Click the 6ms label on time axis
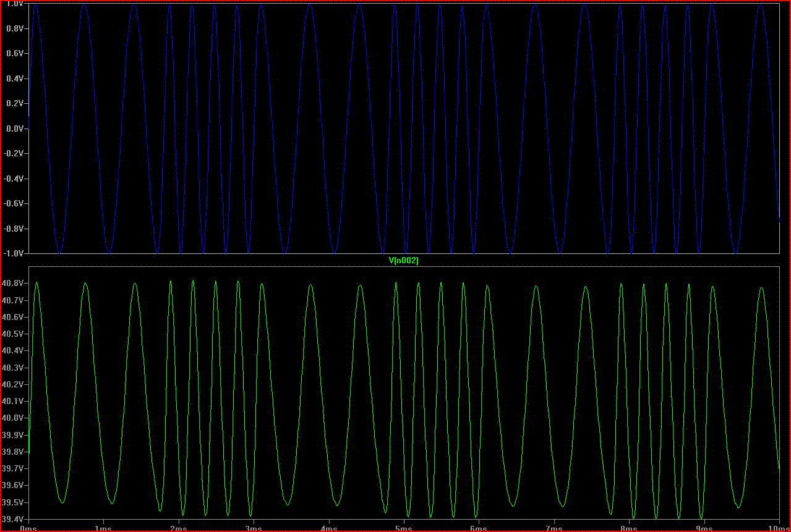This screenshot has width=791, height=532. [x=479, y=528]
